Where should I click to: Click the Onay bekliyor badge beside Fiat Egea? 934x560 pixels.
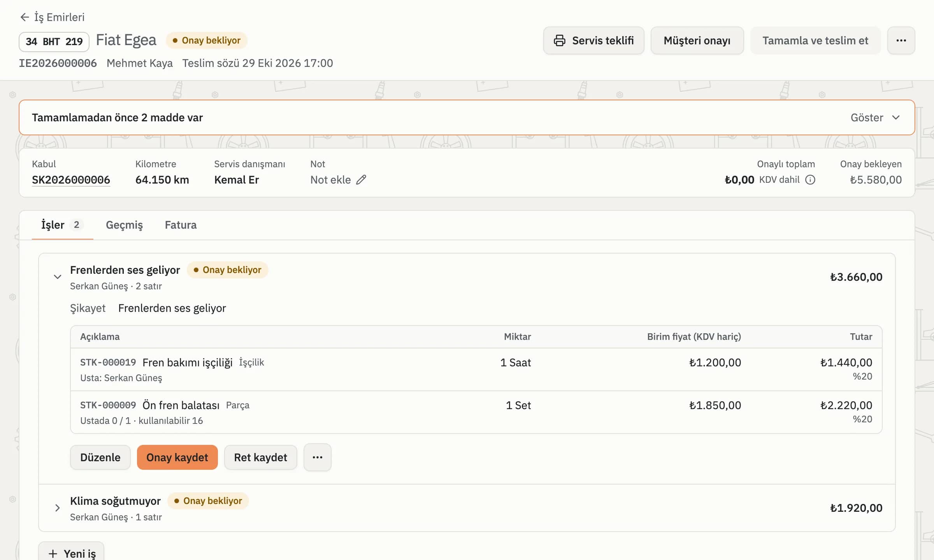(x=207, y=40)
